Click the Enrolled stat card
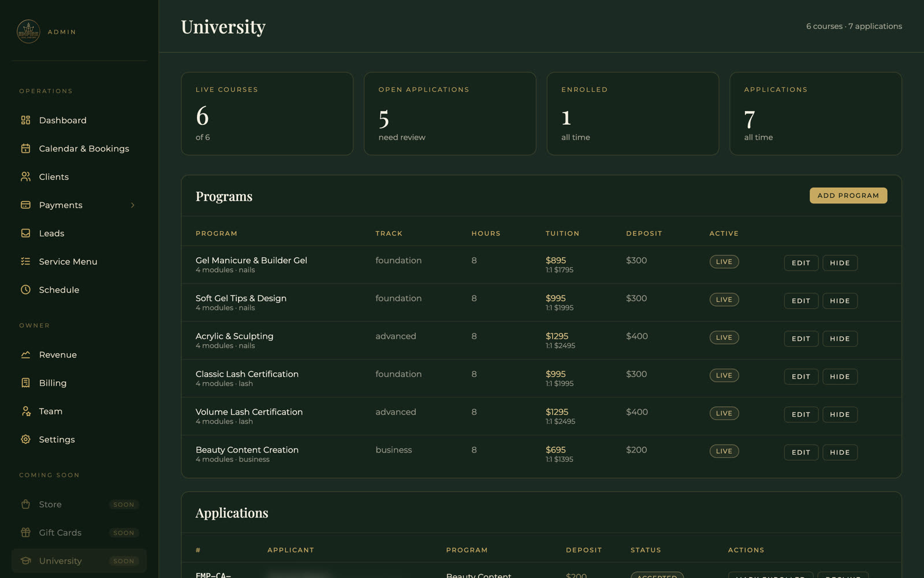 pos(633,113)
